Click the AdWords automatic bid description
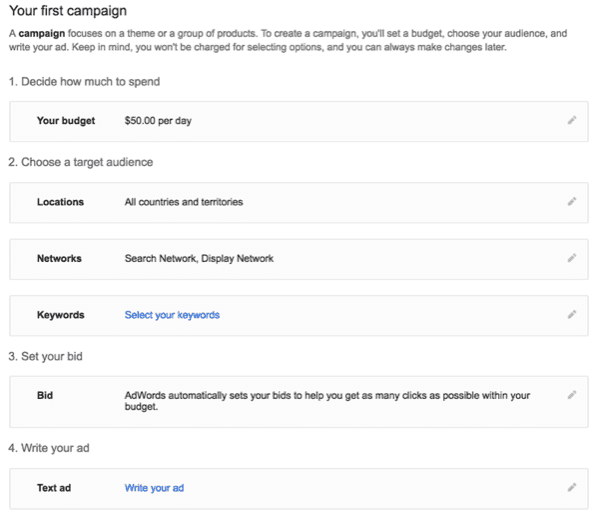Screen dimensions: 605x522 point(327,401)
